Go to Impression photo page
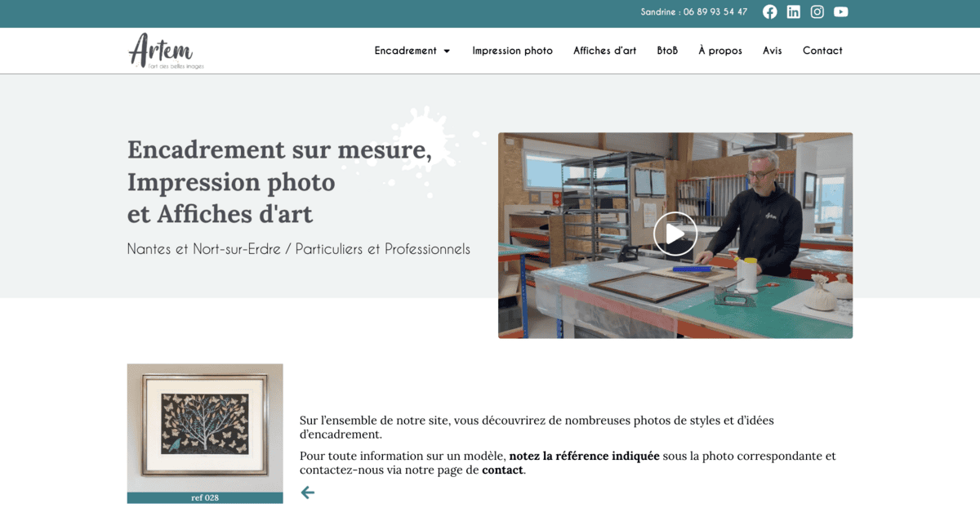 (x=512, y=51)
